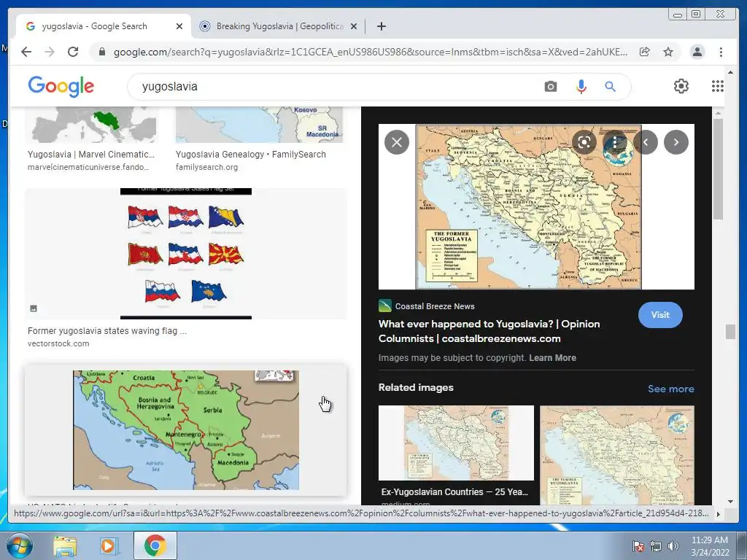The width and height of the screenshot is (747, 560).
Task: Open Ex-Yugoslavian Countries related image
Action: tap(456, 443)
